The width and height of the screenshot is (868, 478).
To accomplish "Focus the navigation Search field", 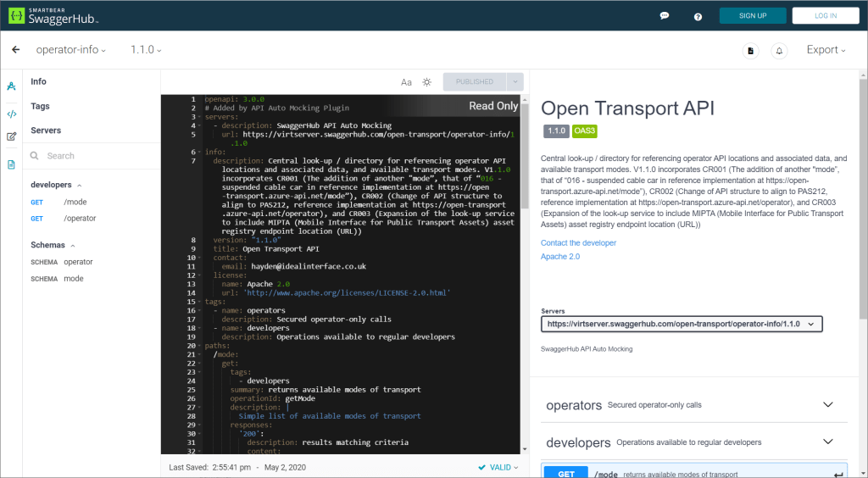I will pos(93,156).
